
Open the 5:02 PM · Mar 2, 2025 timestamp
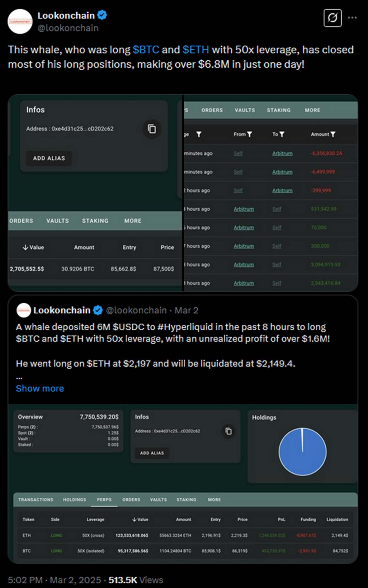tap(54, 580)
